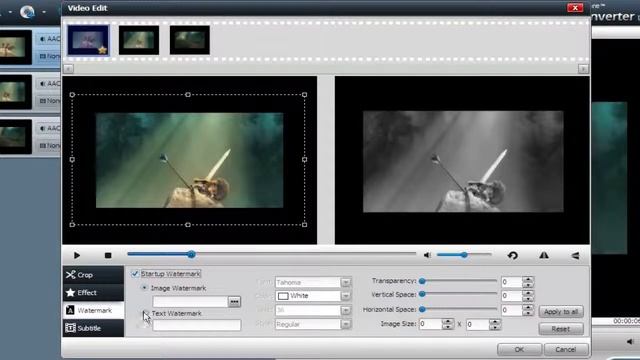
Task: Click app logo in main converter window
Action: point(27,12)
